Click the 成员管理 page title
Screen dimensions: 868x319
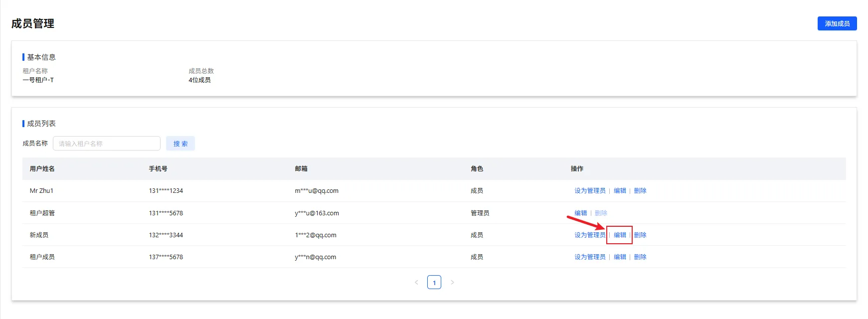(33, 23)
